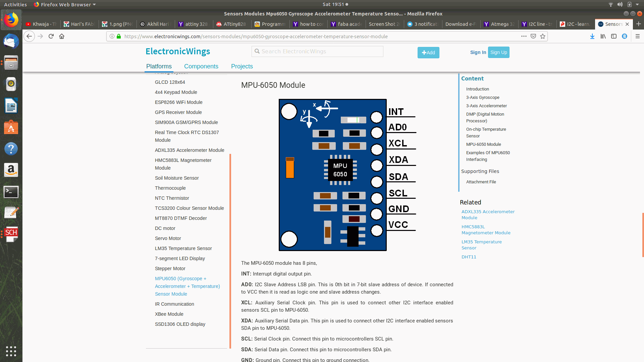Open Firefox hamburger menu
This screenshot has height=362, width=644.
[x=638, y=36]
